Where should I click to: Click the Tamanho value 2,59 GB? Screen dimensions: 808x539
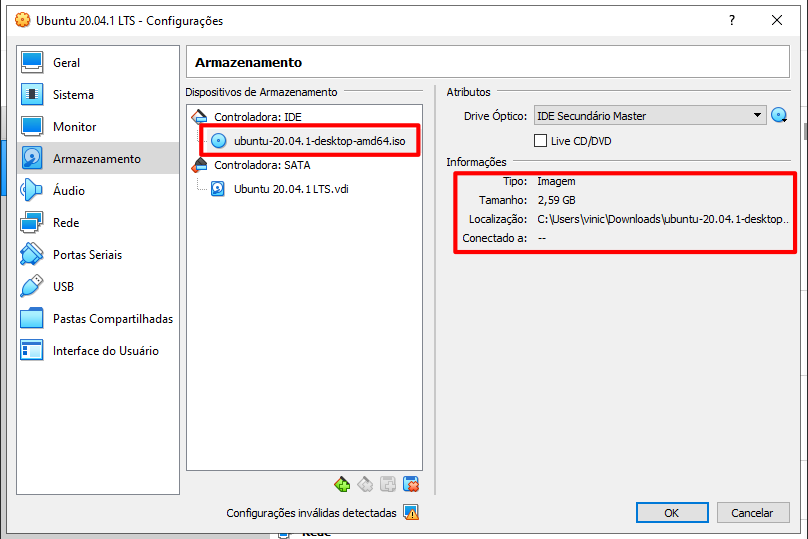tap(557, 200)
